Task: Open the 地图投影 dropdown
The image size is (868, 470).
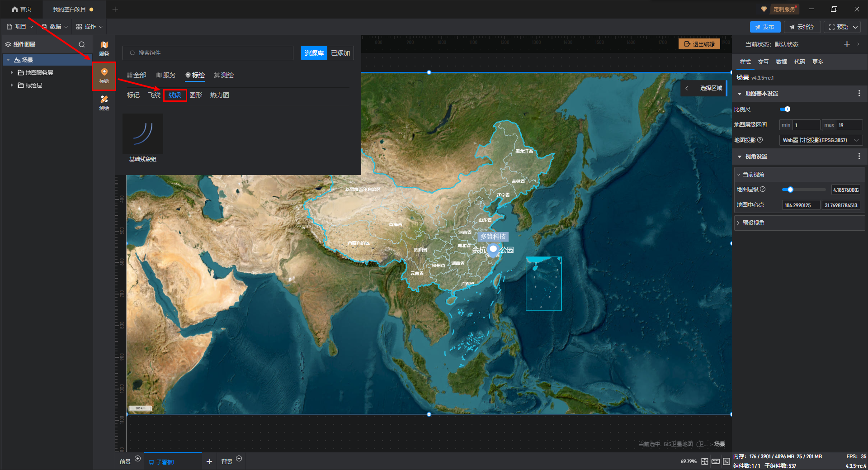Action: click(x=820, y=140)
